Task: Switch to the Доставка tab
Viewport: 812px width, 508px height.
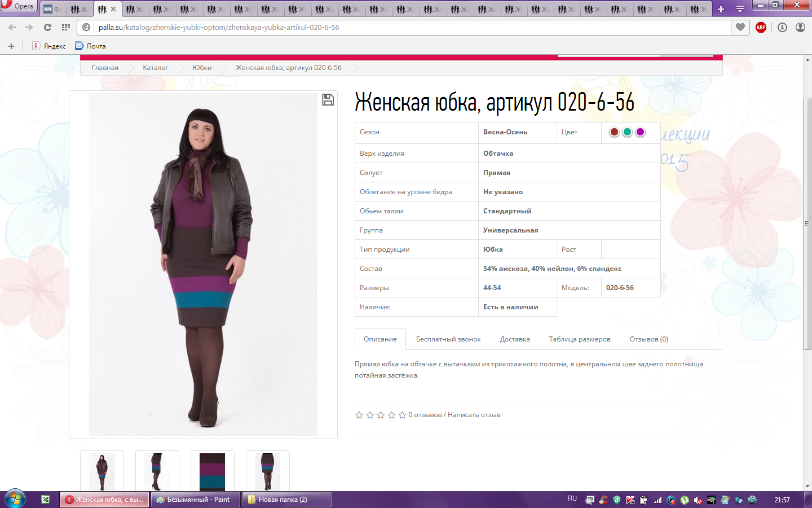Action: point(514,339)
